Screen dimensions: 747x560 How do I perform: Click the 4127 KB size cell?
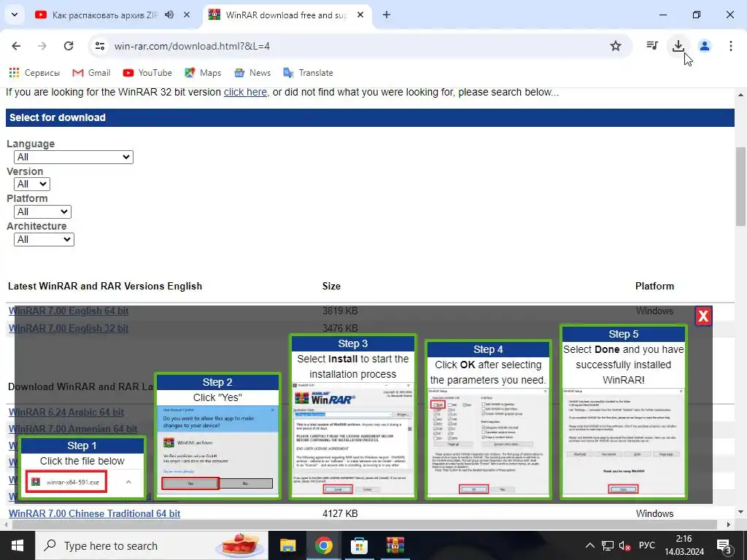340,513
